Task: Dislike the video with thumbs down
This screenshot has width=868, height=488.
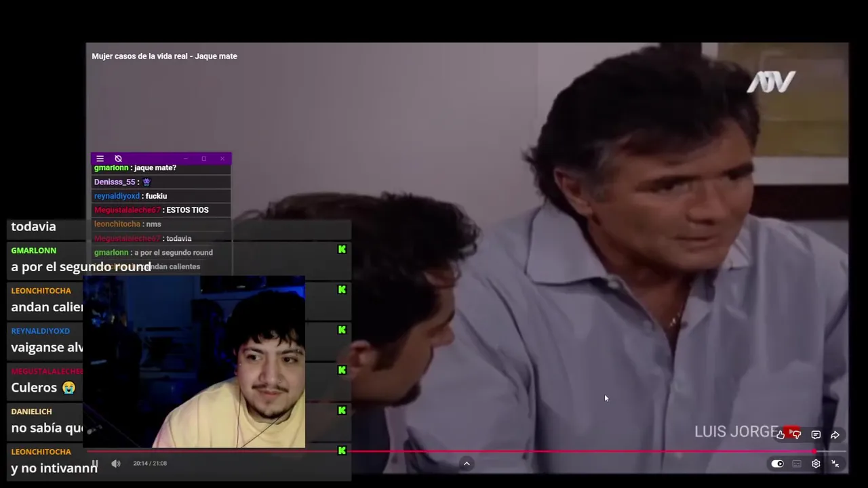Action: coord(796,434)
